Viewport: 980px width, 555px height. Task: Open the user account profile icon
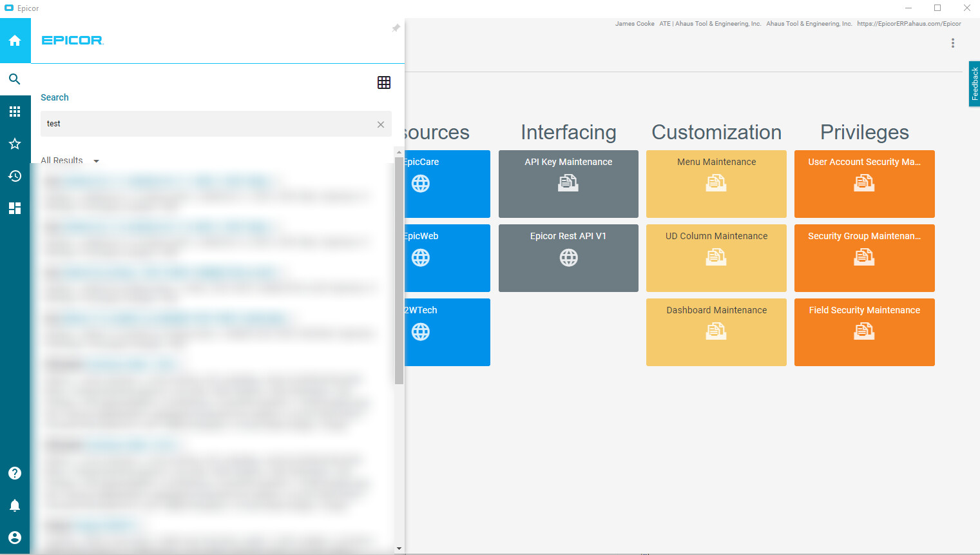pyautogui.click(x=15, y=538)
